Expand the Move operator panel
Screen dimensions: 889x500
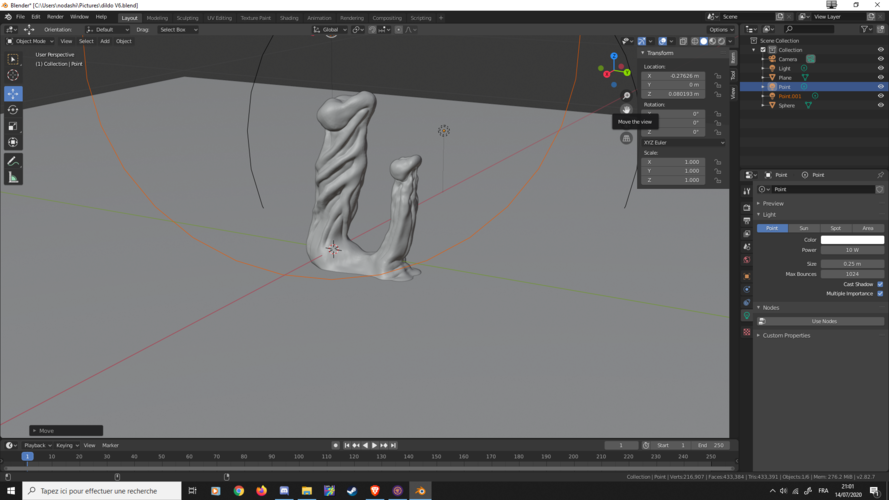[66, 431]
